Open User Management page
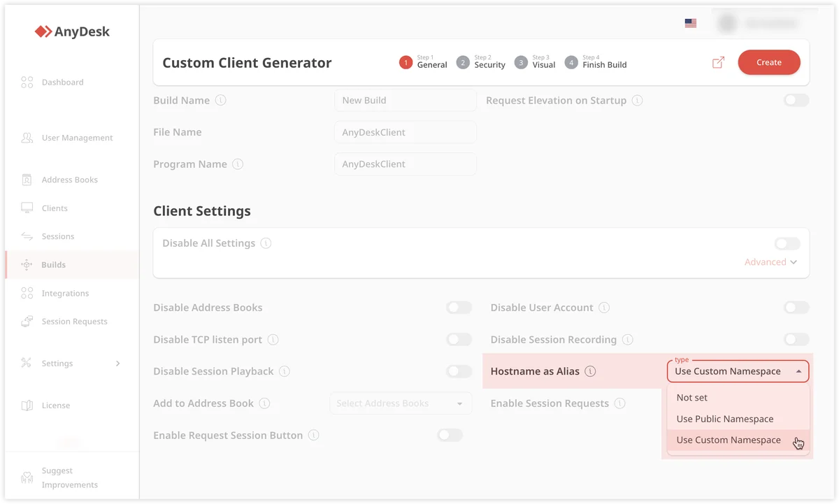Image resolution: width=839 pixels, height=504 pixels. click(77, 138)
